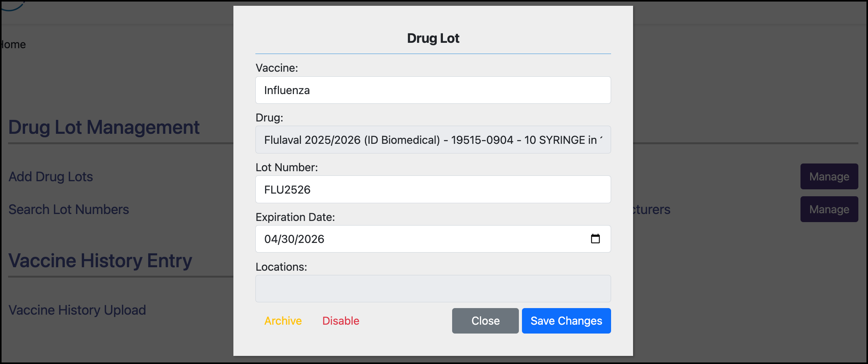This screenshot has height=364, width=868.
Task: Click the Drug Lot Management heading
Action: 104,127
